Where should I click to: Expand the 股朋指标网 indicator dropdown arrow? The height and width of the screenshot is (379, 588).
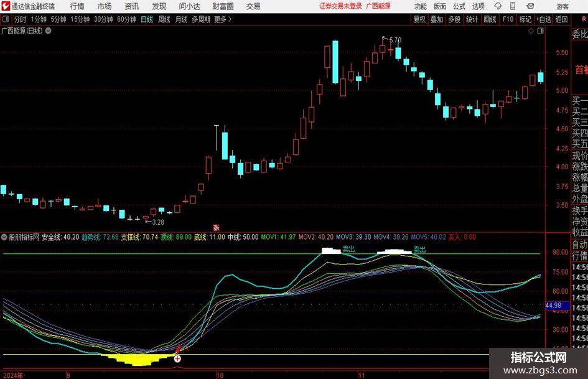4,237
